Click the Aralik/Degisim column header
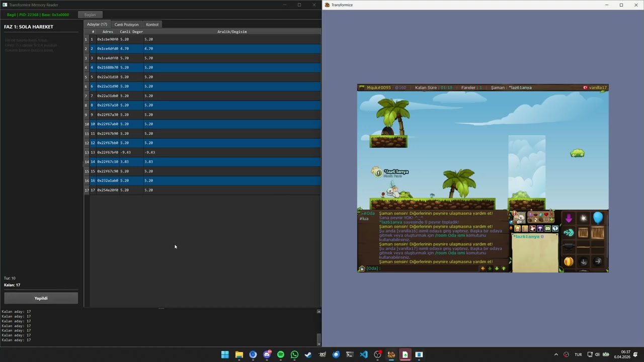 tap(232, 32)
